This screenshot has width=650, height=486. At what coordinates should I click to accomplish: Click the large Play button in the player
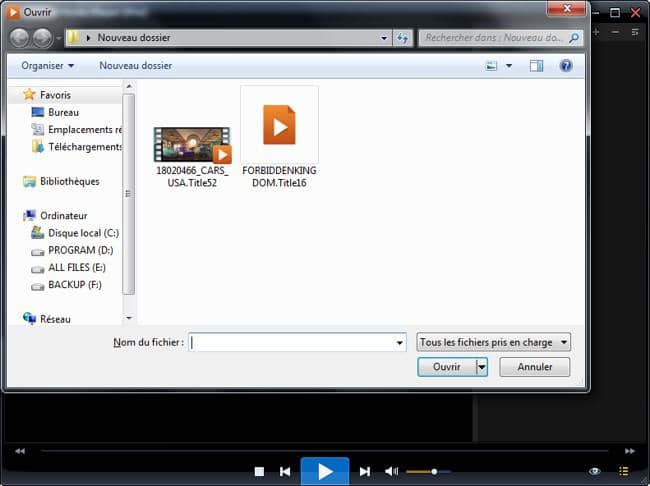[325, 471]
